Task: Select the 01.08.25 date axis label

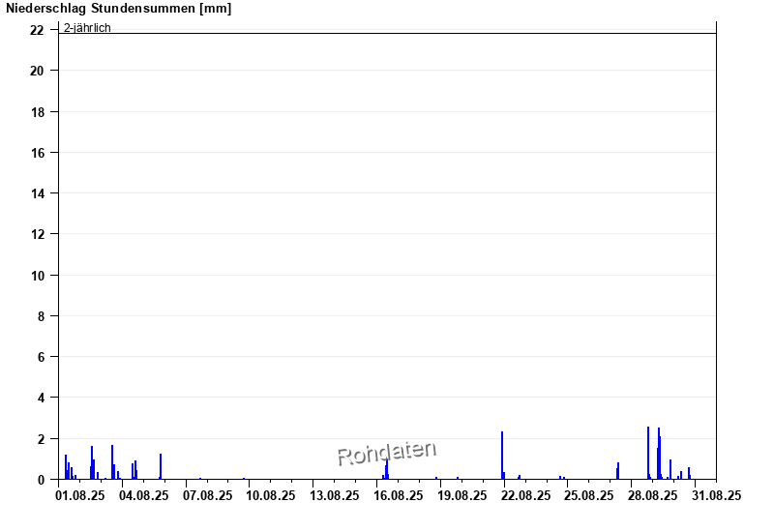Action: point(80,495)
